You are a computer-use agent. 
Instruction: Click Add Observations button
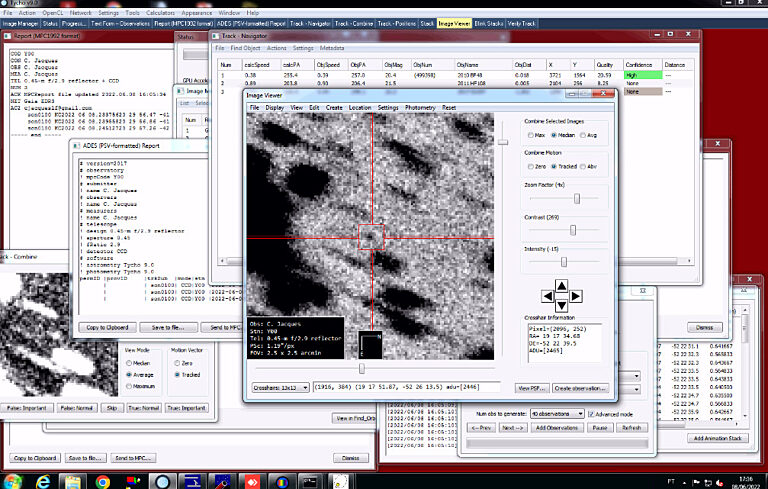tap(557, 428)
